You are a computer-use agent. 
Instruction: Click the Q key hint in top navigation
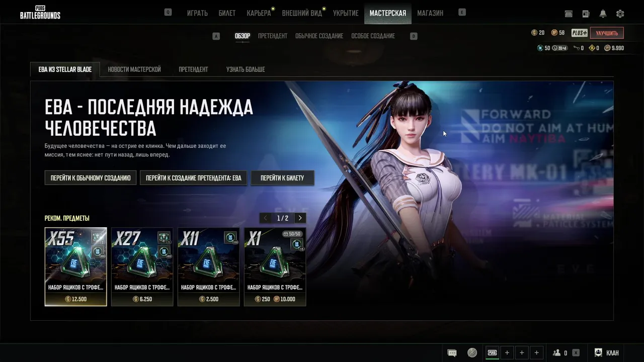168,13
